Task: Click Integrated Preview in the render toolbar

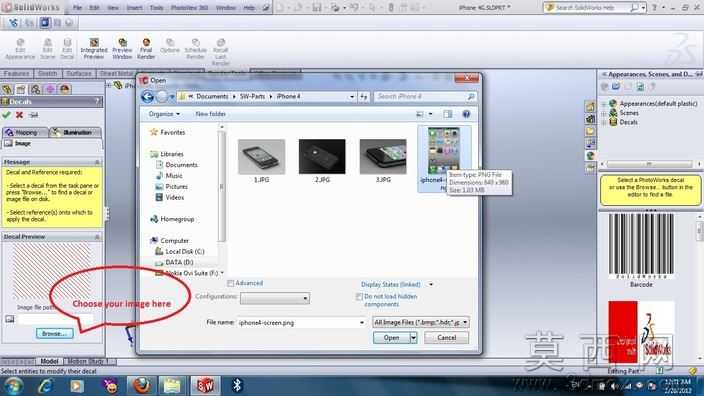Action: (x=94, y=48)
